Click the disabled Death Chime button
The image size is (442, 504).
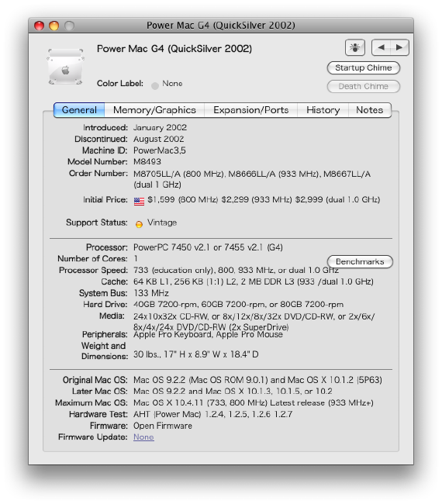point(363,87)
